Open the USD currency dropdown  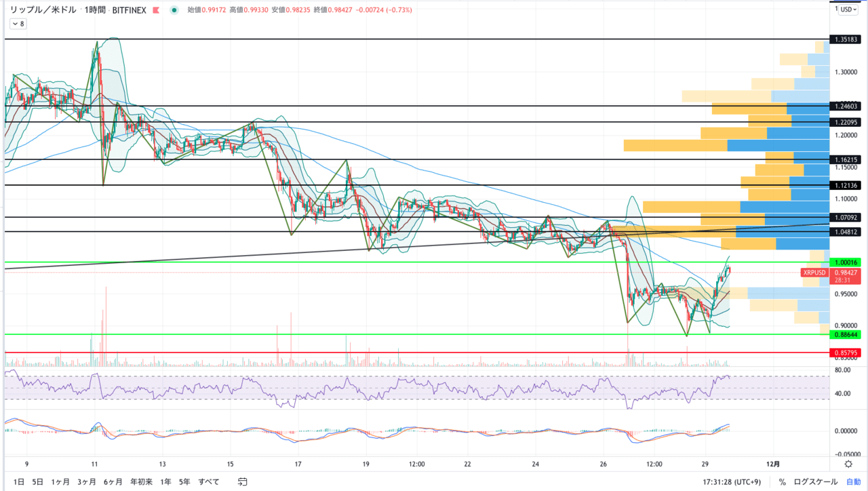(848, 9)
